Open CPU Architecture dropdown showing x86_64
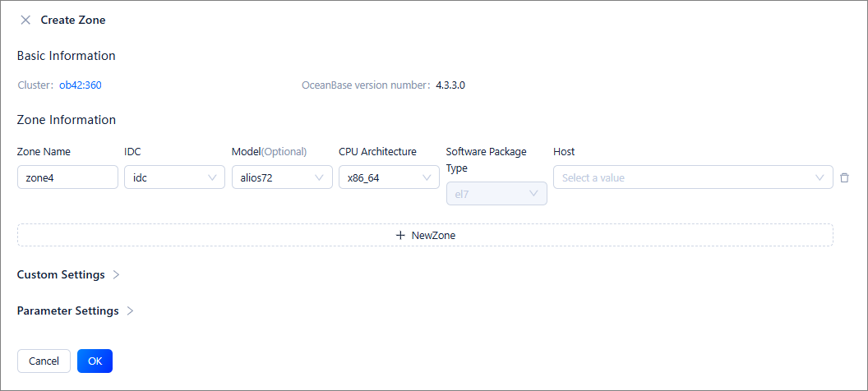 (380, 177)
